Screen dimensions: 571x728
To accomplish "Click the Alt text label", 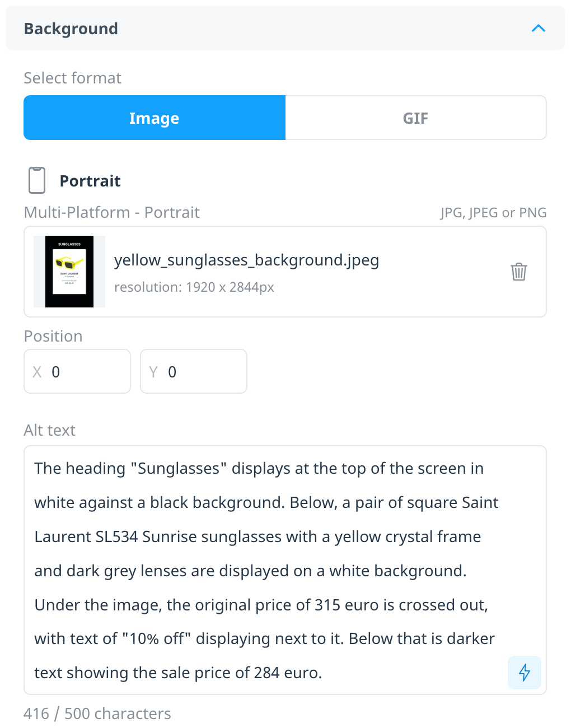I will tap(49, 430).
